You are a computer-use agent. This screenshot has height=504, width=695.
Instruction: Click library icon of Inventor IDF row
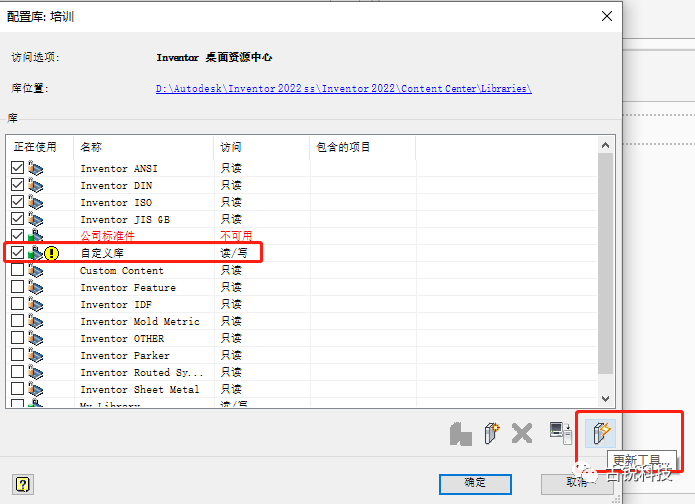(35, 304)
